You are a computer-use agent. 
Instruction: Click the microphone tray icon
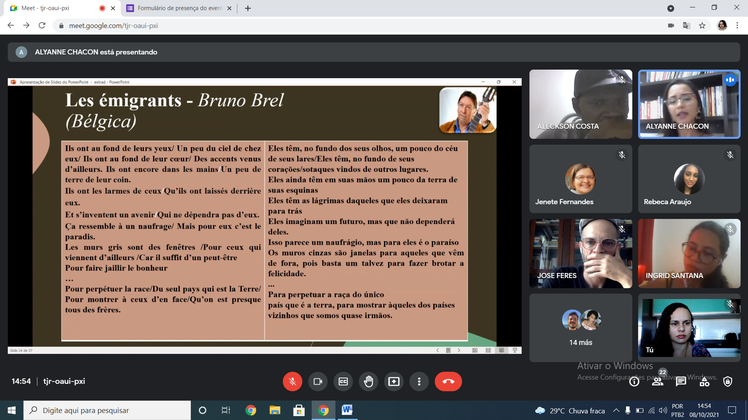coord(628,410)
